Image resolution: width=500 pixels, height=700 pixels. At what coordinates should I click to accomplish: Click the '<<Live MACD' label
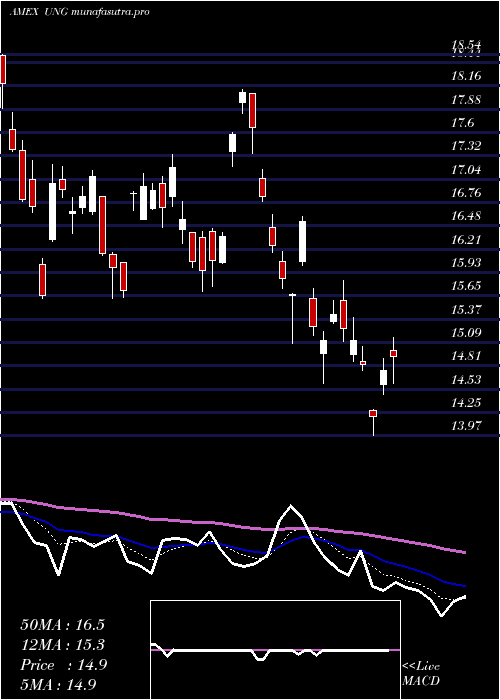pyautogui.click(x=421, y=674)
